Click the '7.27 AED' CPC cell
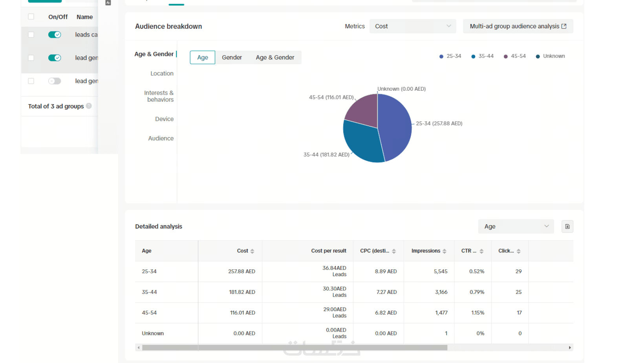This screenshot has height=363, width=644. (386, 292)
